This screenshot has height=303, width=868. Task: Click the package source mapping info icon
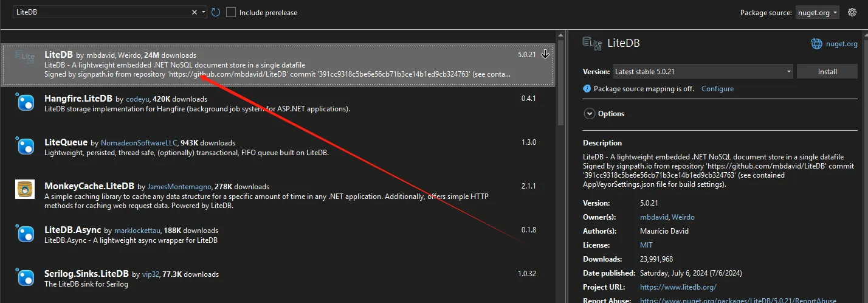coord(587,89)
